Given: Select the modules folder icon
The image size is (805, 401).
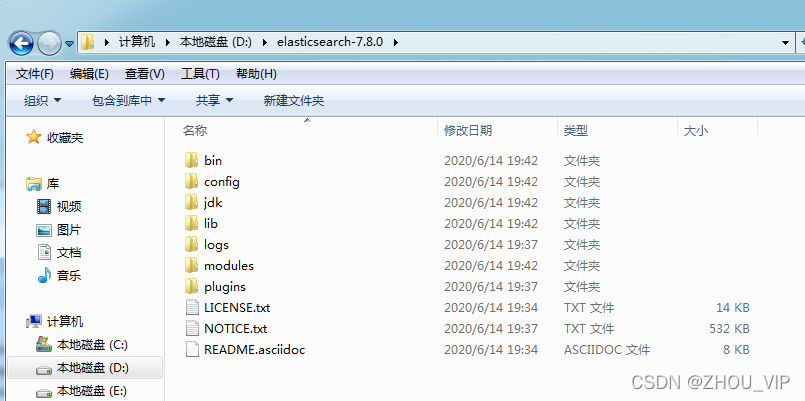Looking at the screenshot, I should pos(191,265).
